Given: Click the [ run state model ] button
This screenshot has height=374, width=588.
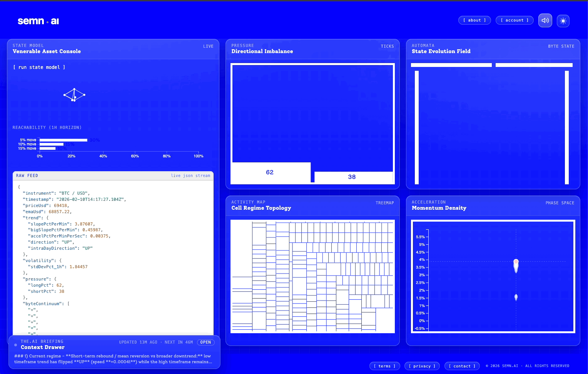Looking at the screenshot, I should pos(38,67).
